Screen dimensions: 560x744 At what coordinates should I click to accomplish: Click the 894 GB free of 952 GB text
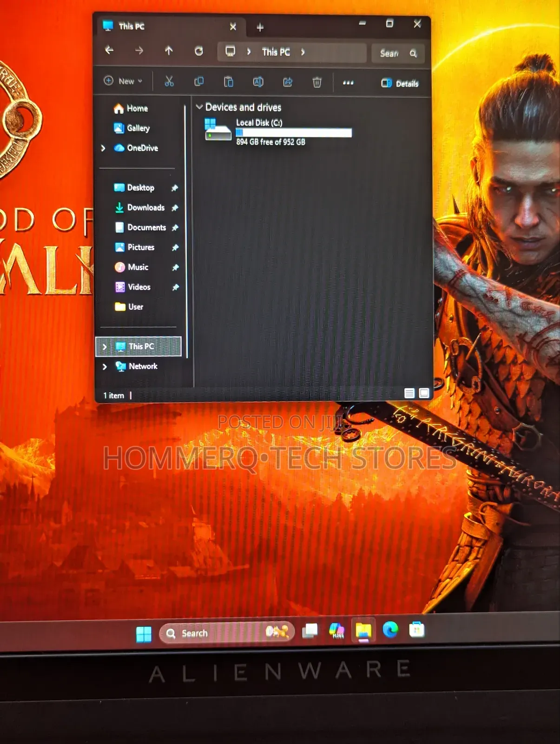[x=271, y=142]
